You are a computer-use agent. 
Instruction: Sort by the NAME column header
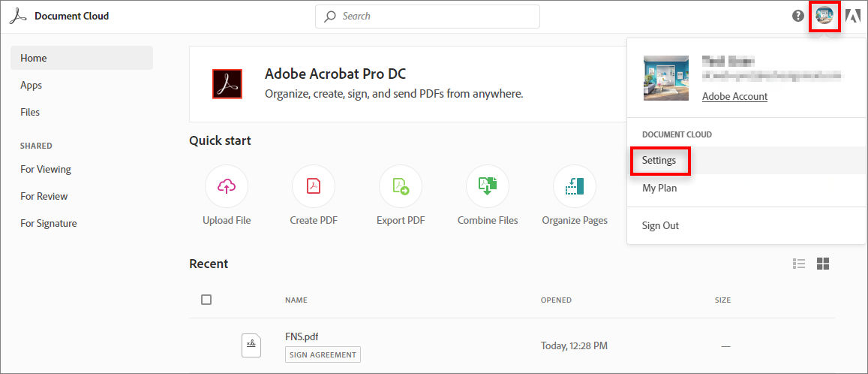pos(296,300)
